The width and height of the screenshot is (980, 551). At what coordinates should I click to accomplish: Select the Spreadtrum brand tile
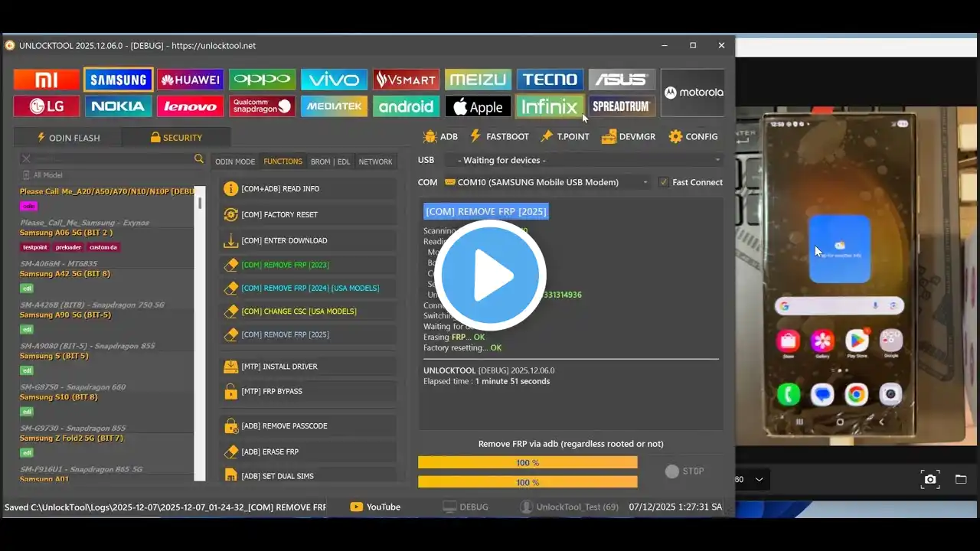point(622,106)
